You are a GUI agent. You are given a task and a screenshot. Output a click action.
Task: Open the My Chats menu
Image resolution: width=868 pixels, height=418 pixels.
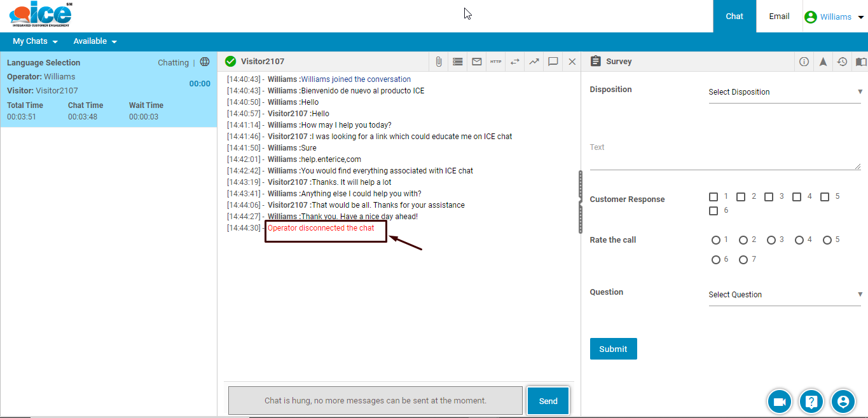(x=35, y=41)
